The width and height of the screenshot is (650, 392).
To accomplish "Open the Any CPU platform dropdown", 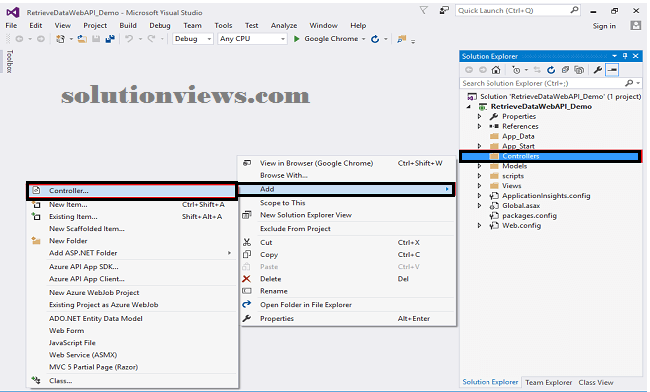I will pyautogui.click(x=252, y=39).
